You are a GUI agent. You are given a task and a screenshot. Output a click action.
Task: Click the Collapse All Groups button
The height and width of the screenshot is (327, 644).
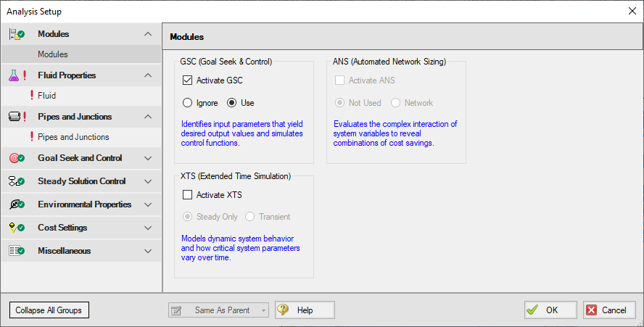click(49, 310)
